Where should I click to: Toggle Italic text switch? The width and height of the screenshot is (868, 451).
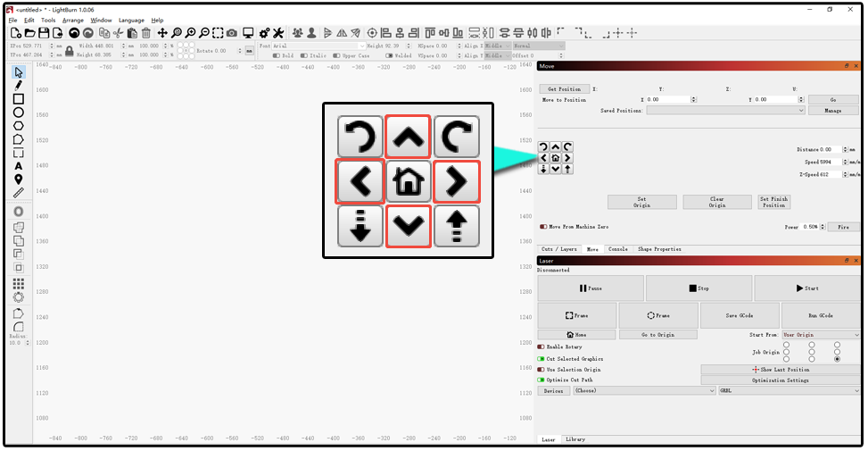click(304, 55)
